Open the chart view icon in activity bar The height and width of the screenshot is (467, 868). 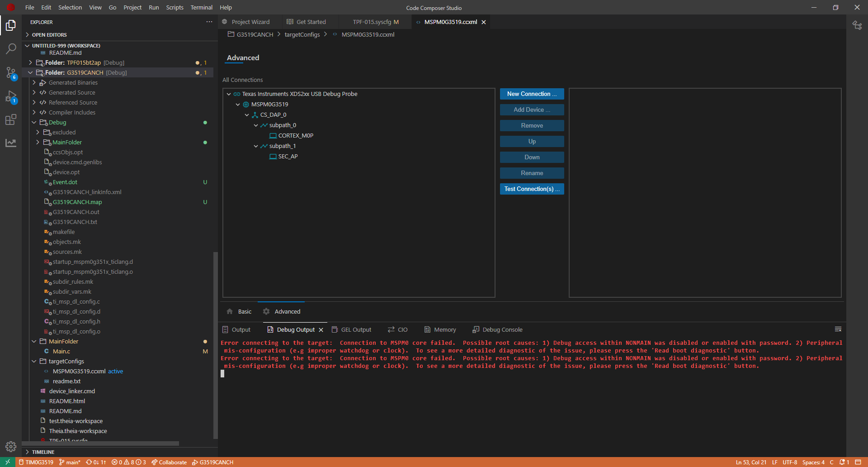(x=11, y=143)
